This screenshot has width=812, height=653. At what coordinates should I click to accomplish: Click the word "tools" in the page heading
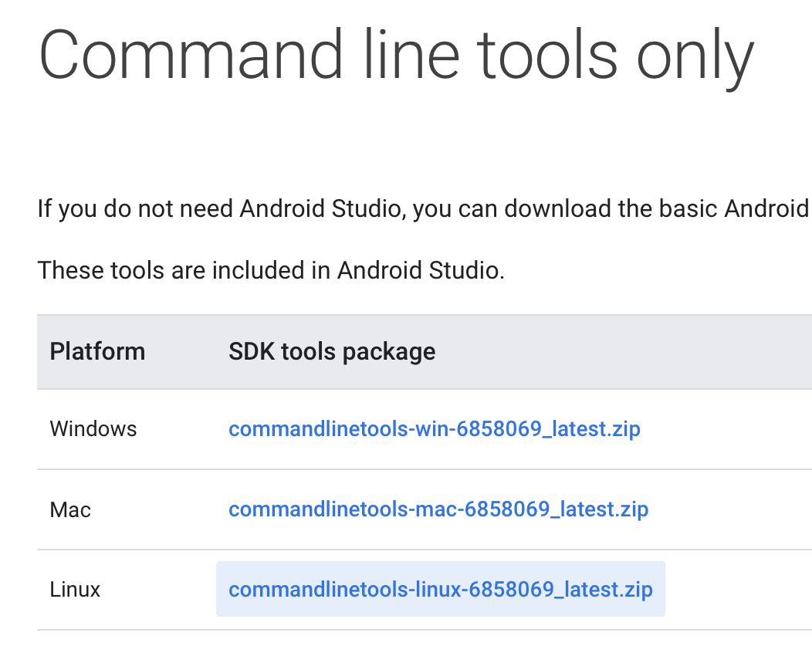click(547, 56)
